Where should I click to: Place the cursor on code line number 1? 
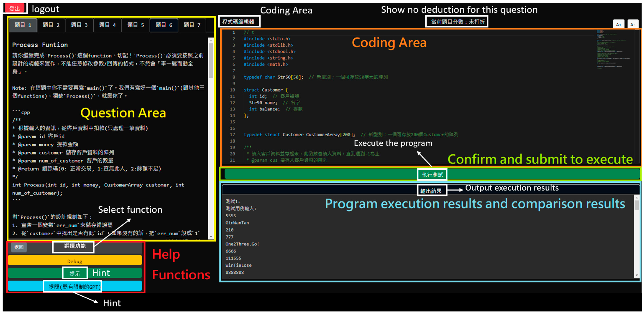pos(234,33)
